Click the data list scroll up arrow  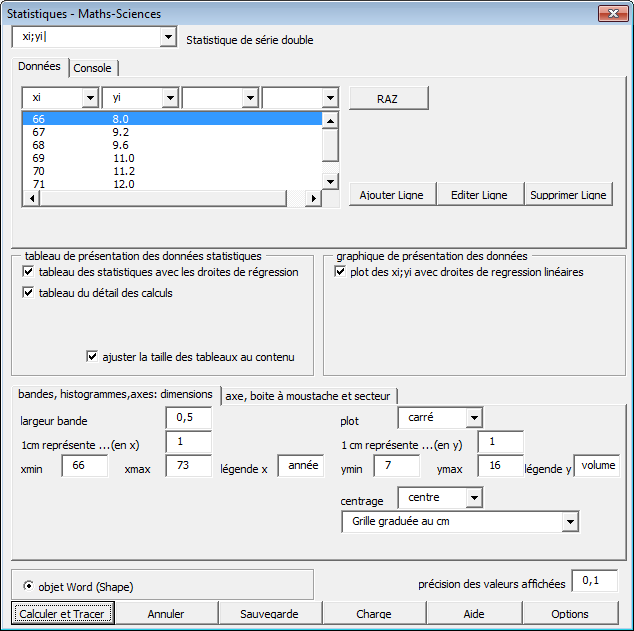[x=330, y=120]
